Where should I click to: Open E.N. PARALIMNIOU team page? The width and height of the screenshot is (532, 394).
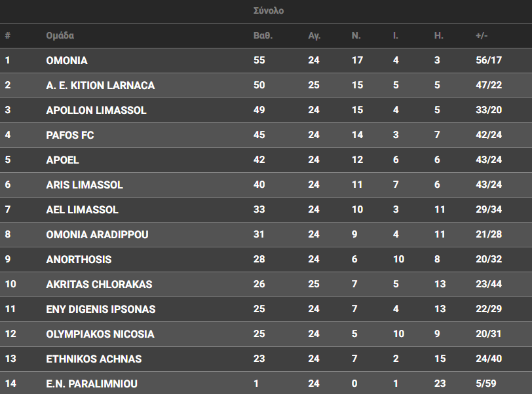point(92,384)
